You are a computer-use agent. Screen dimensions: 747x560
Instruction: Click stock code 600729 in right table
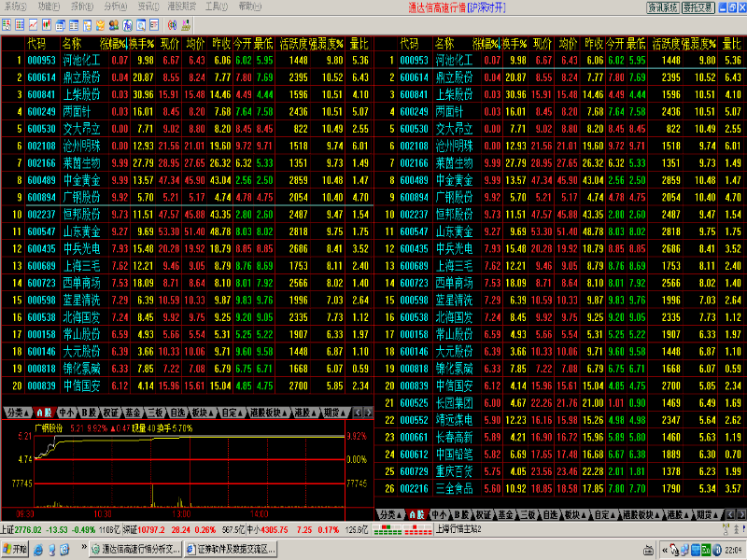414,471
